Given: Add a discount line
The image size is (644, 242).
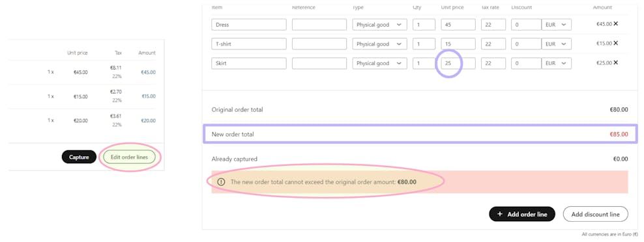Looking at the screenshot, I should coord(595,214).
